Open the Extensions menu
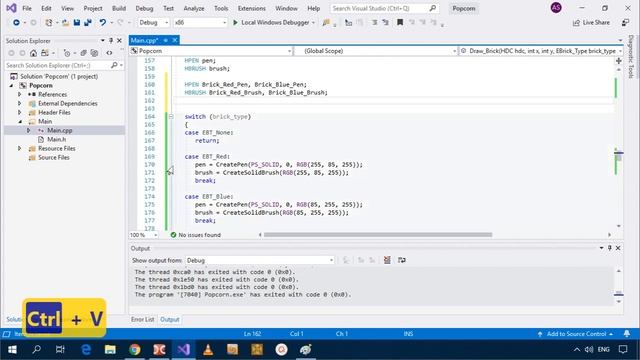Image resolution: width=640 pixels, height=360 pixels. coord(251,8)
